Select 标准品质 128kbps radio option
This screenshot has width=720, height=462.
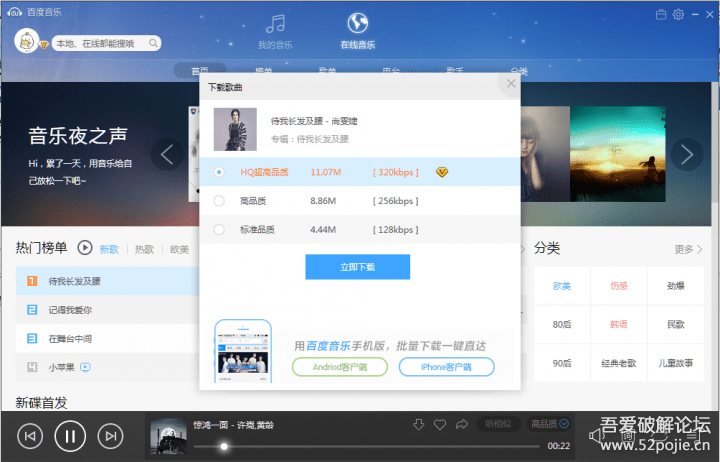(x=219, y=229)
